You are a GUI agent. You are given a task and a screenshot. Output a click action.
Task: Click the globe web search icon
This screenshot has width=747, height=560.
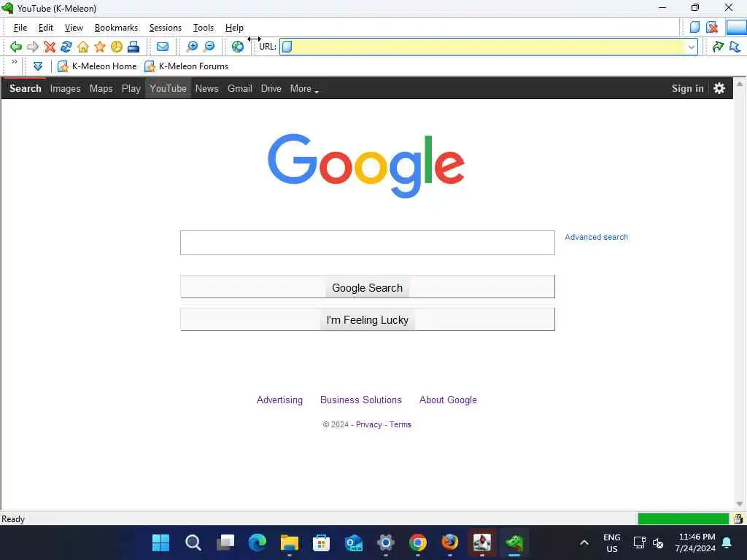(237, 47)
